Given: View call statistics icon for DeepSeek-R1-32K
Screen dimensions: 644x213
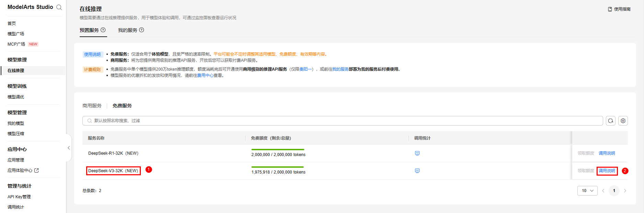Looking at the screenshot, I should (x=417, y=153).
